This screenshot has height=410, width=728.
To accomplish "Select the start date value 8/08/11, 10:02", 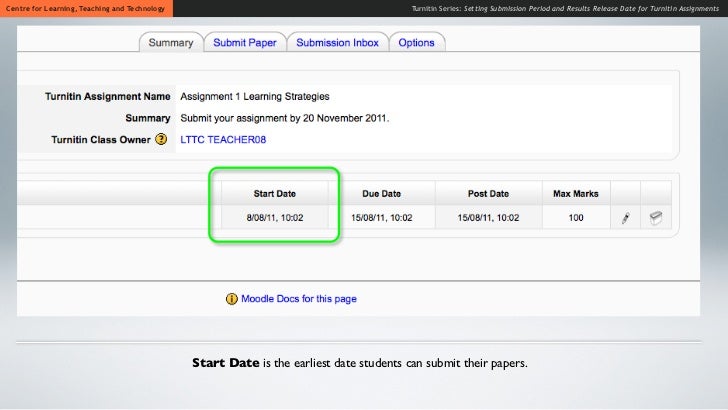I will 275,218.
